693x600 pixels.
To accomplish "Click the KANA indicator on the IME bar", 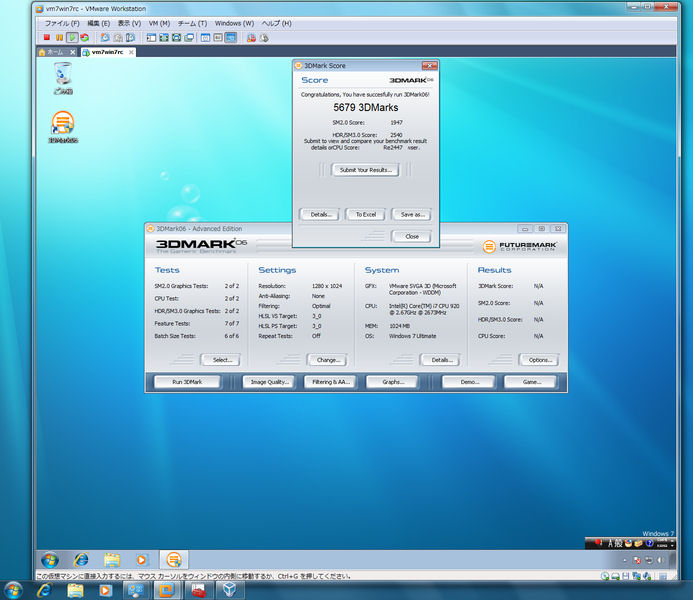I will point(662,546).
